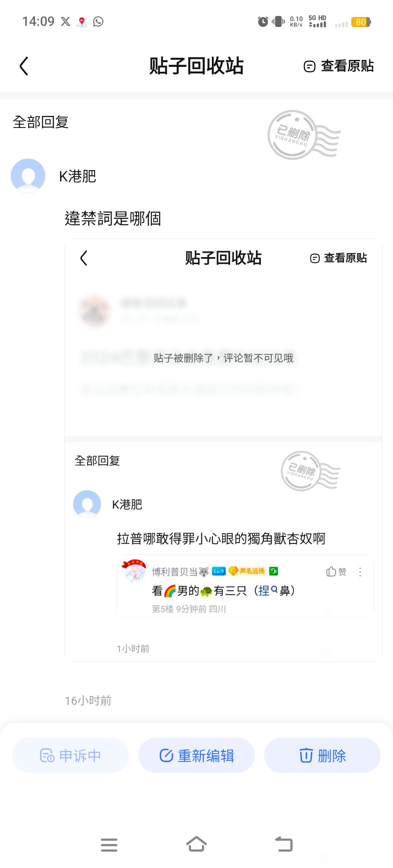Tap the trash icon beside 删除
Viewport: 393px width, 868px height.
point(306,755)
